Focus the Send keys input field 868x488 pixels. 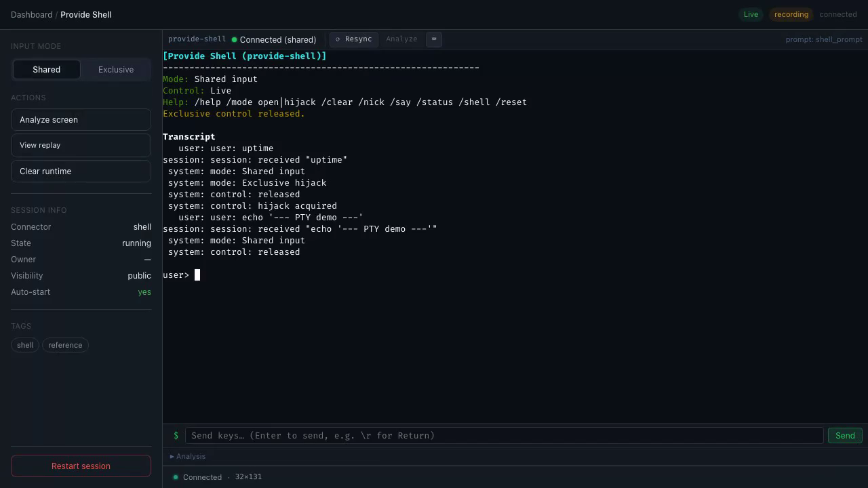click(504, 436)
